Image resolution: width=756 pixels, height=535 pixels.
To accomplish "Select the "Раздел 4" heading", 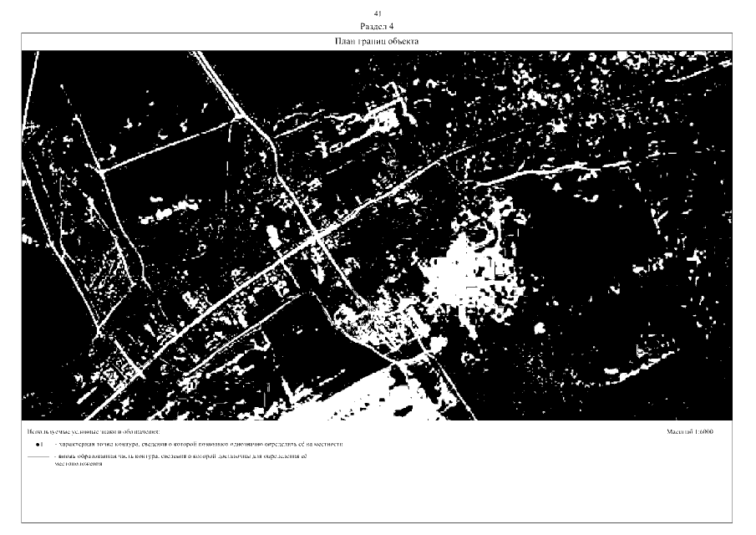I will click(378, 26).
